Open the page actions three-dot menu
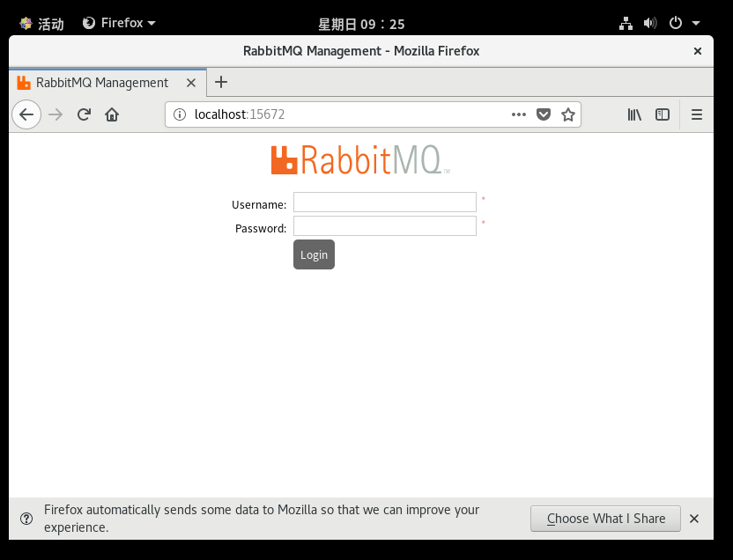Screen dimensions: 733x560 click(x=518, y=114)
